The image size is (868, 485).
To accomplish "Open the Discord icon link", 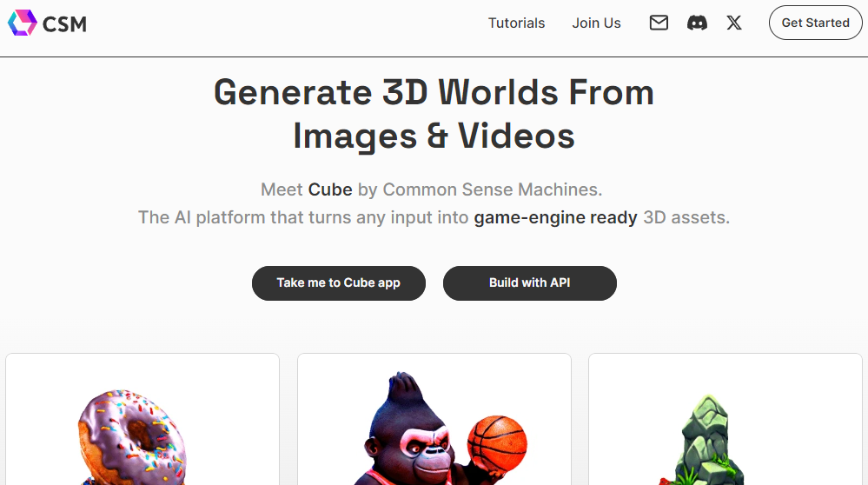I will coord(697,23).
